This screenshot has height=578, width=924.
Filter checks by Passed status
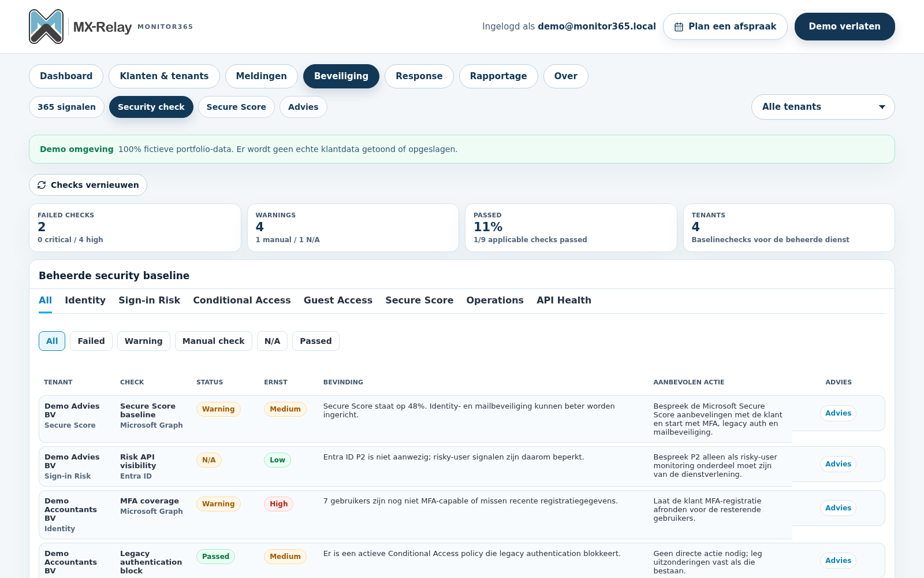coord(316,341)
